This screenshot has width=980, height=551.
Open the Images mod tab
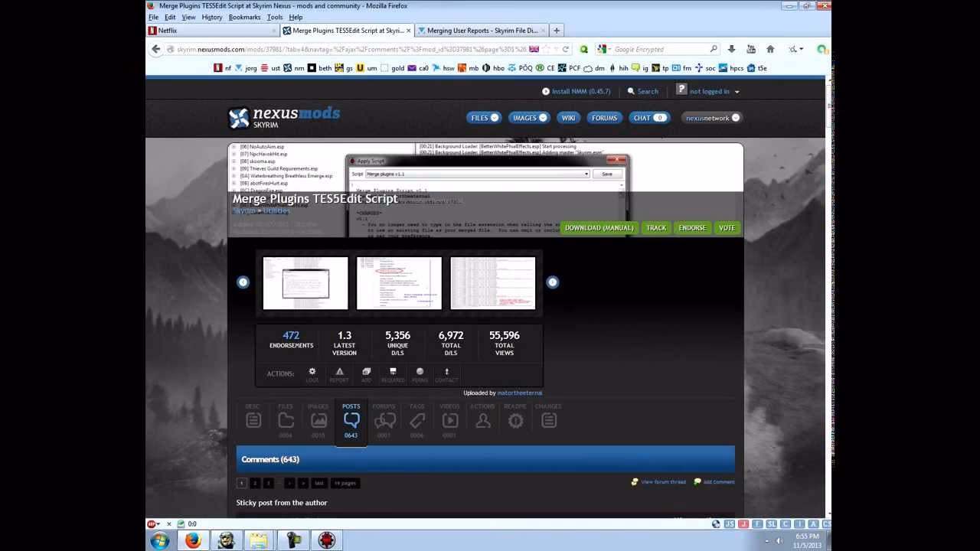click(318, 420)
